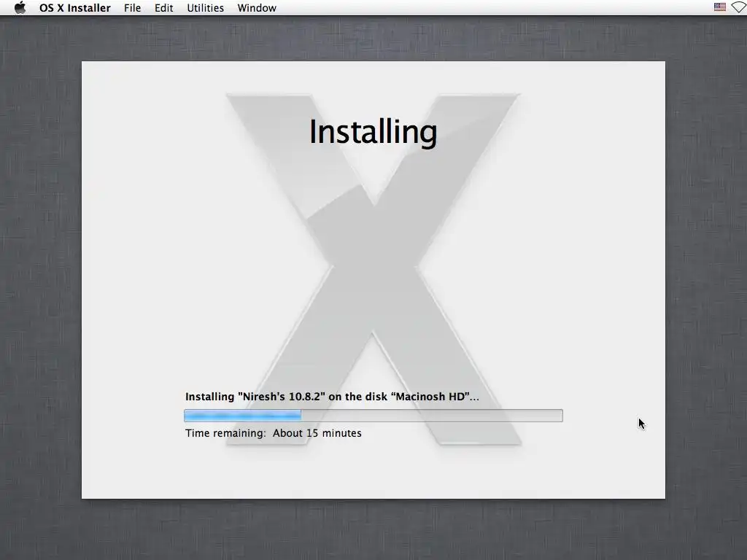This screenshot has width=747, height=560.
Task: Click the "Time remaining: About 15 minutes" text
Action: [x=274, y=433]
